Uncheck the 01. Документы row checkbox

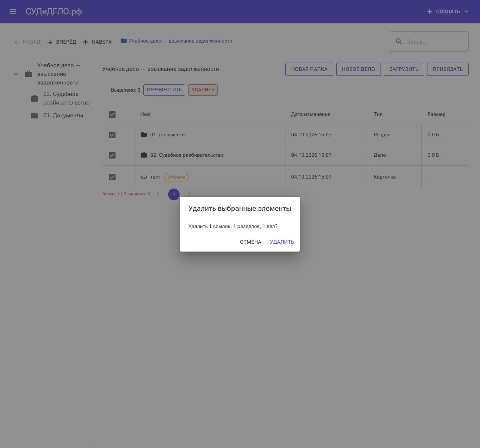point(112,135)
